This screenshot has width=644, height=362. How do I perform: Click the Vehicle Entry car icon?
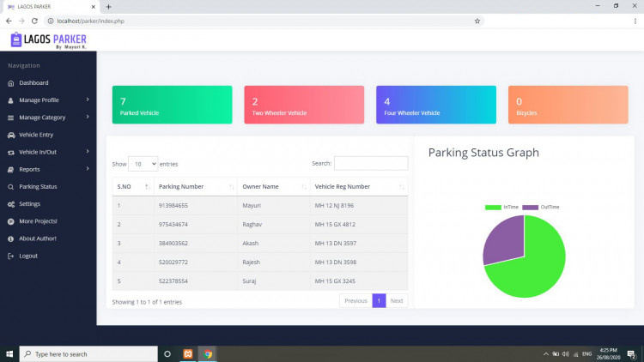11,135
